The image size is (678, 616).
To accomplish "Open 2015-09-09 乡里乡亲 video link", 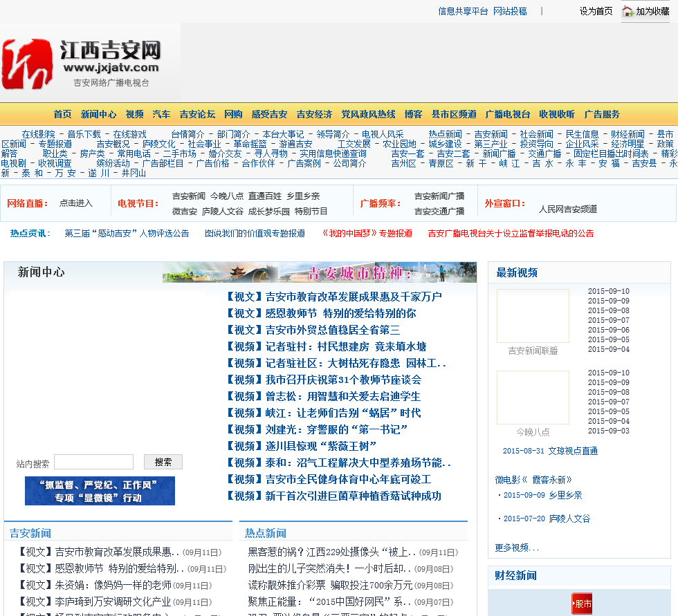I will [542, 495].
